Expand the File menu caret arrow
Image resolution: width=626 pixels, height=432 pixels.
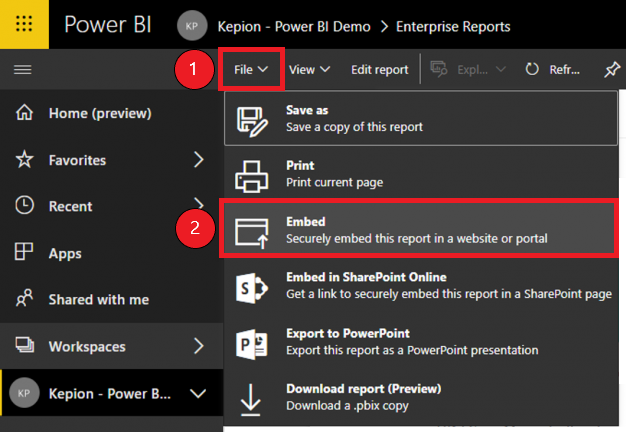[263, 69]
